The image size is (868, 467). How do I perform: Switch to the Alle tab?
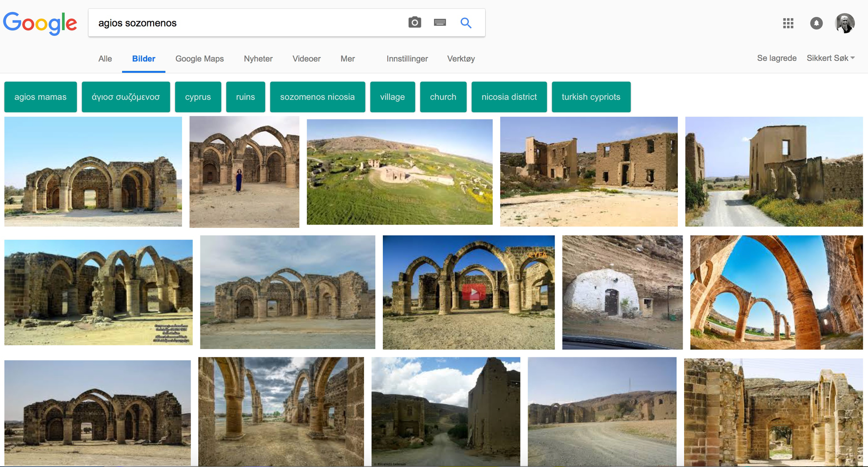coord(105,58)
